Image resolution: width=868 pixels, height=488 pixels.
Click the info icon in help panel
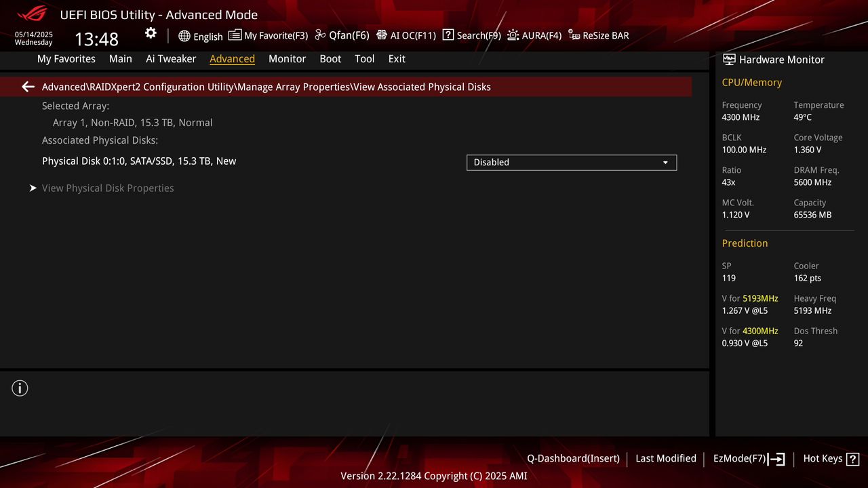(20, 388)
